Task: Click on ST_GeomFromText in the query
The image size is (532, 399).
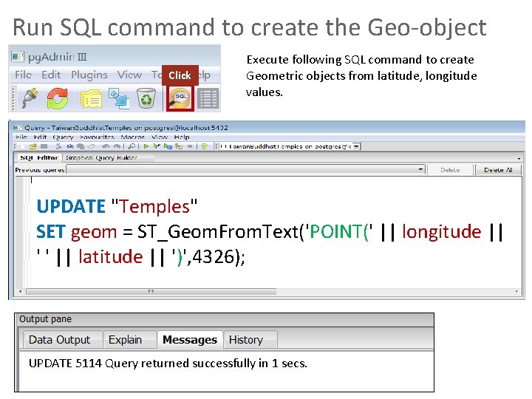Action: [x=217, y=232]
